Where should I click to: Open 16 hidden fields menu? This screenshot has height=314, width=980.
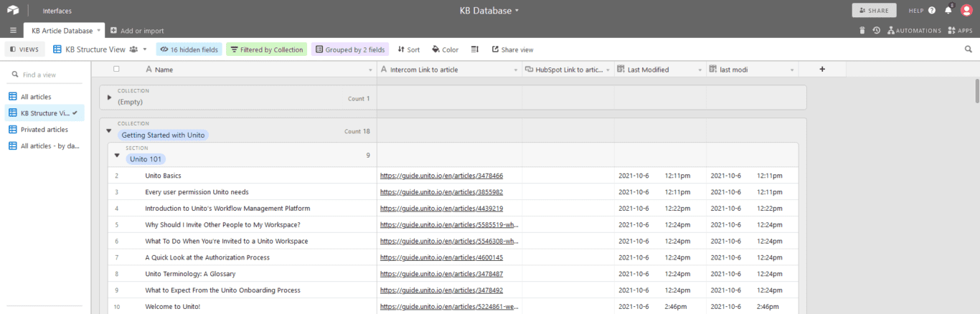point(189,49)
